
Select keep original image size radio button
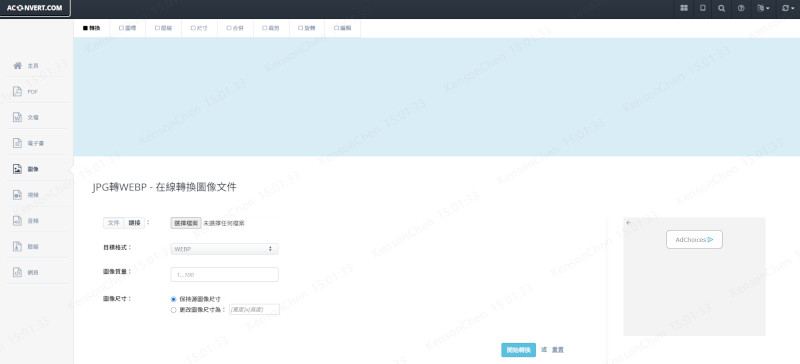point(173,299)
